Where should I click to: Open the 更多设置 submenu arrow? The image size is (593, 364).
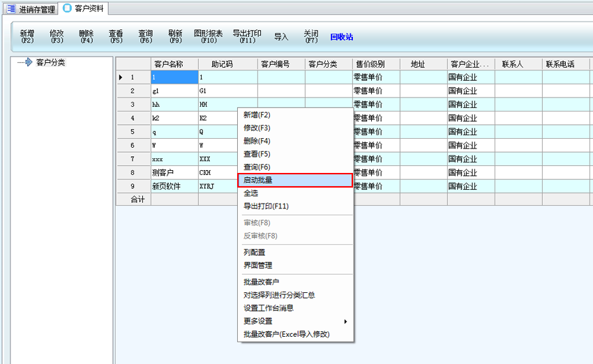[x=345, y=321]
